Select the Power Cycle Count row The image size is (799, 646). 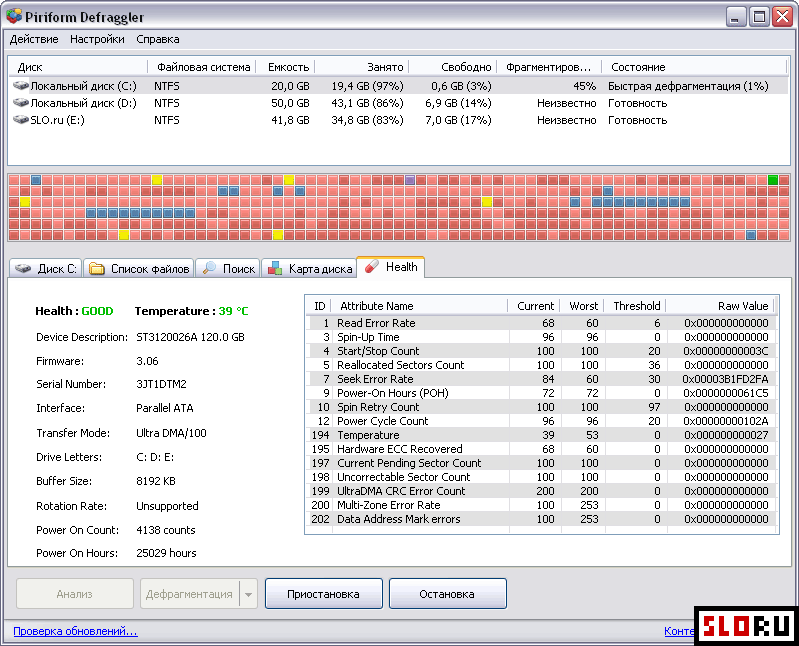click(542, 421)
